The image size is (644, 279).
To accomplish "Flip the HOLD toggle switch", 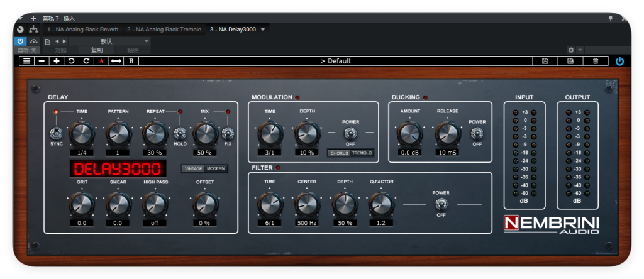I will pyautogui.click(x=179, y=133).
